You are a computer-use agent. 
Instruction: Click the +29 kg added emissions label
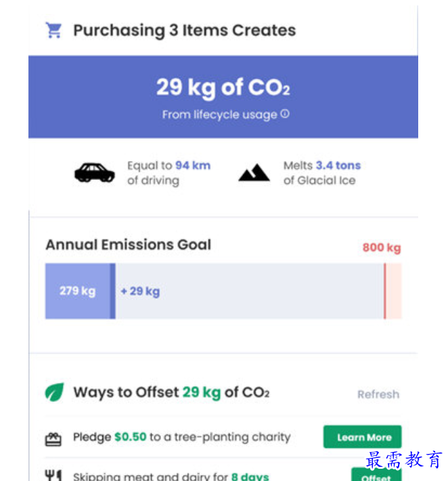click(140, 291)
